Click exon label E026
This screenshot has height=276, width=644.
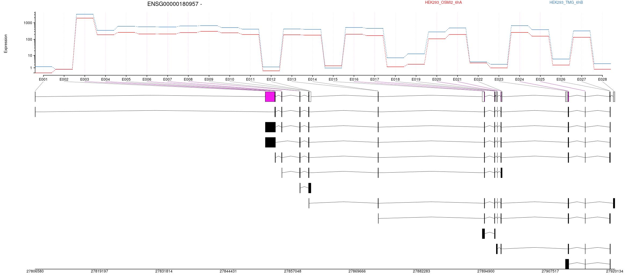561,79
